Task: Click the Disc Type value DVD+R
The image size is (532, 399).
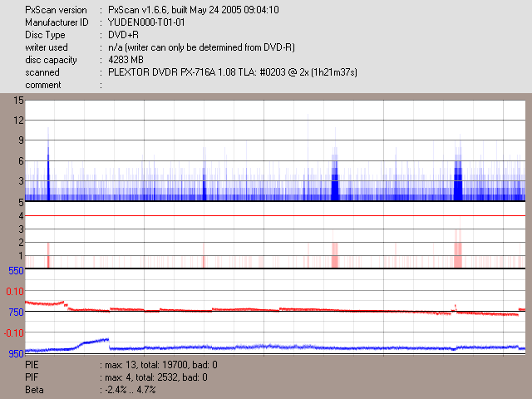Action: [123, 35]
